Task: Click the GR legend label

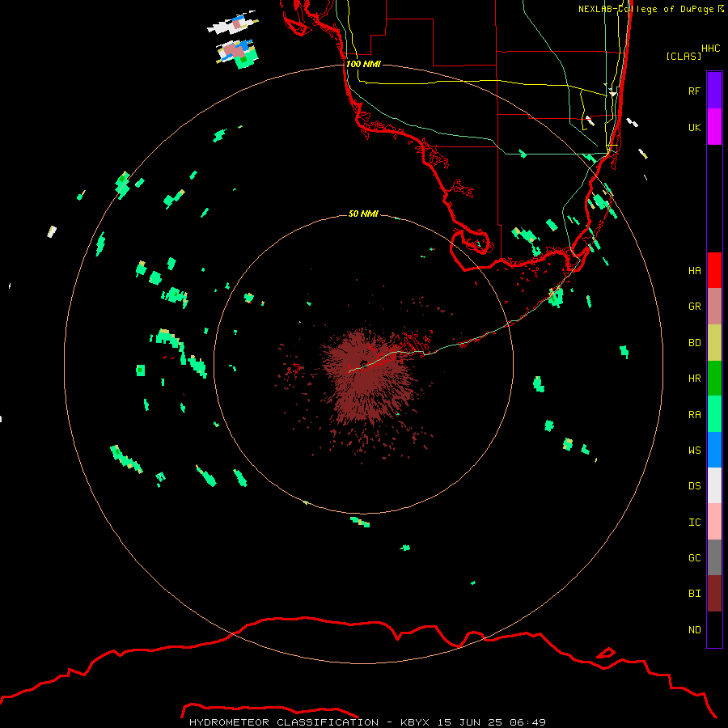Action: 694,307
